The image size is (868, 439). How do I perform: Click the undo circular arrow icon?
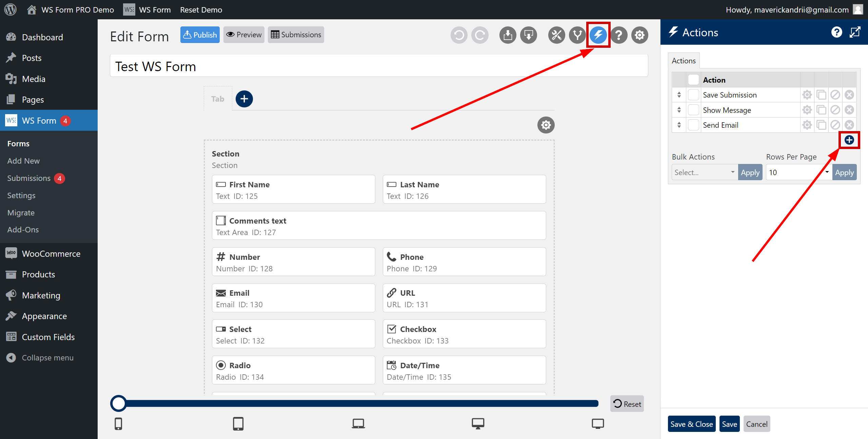(459, 35)
